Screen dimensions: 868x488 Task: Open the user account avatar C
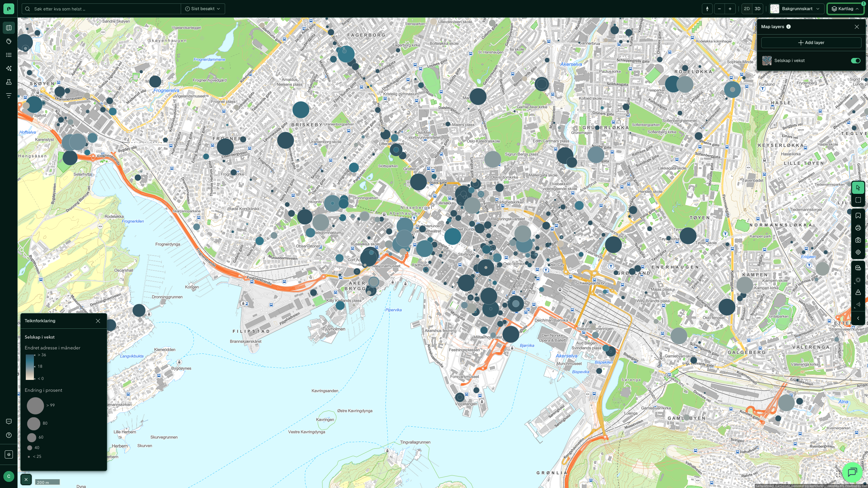tap(9, 476)
